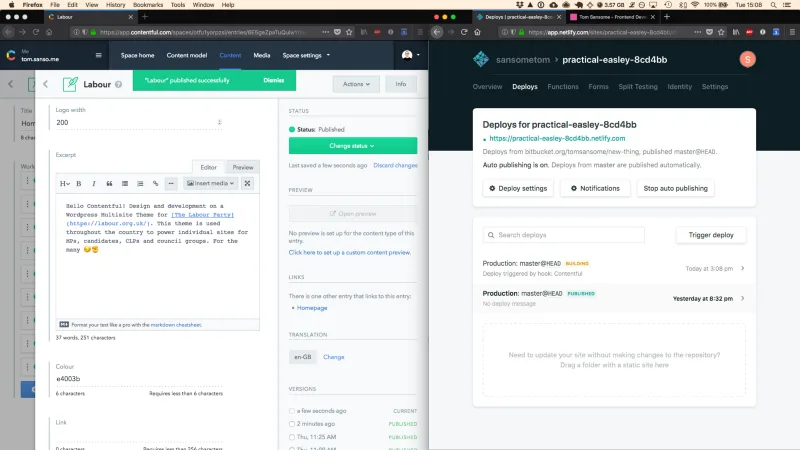This screenshot has width=800, height=450.
Task: Select the '2 minutes ago' version
Action: coord(292,424)
